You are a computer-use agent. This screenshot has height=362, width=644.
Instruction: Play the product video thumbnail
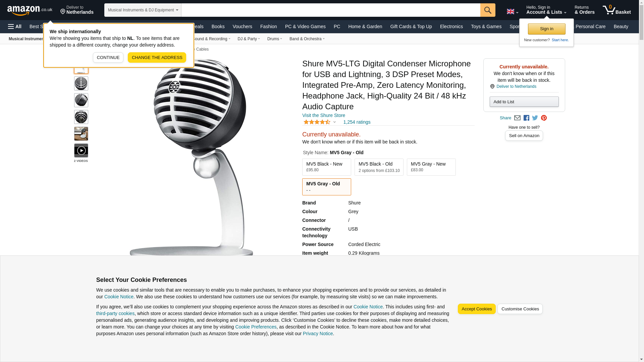[81, 150]
